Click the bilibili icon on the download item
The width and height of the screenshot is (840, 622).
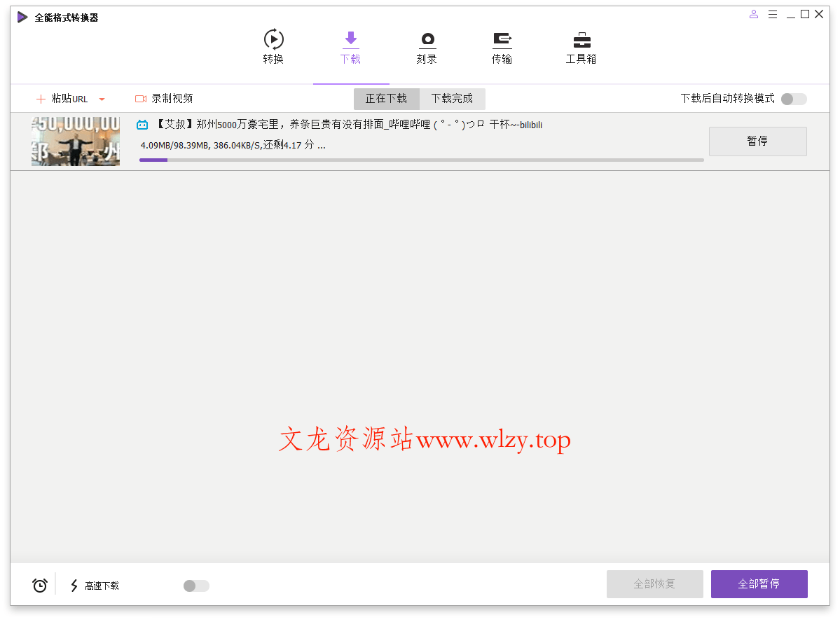pyautogui.click(x=142, y=124)
